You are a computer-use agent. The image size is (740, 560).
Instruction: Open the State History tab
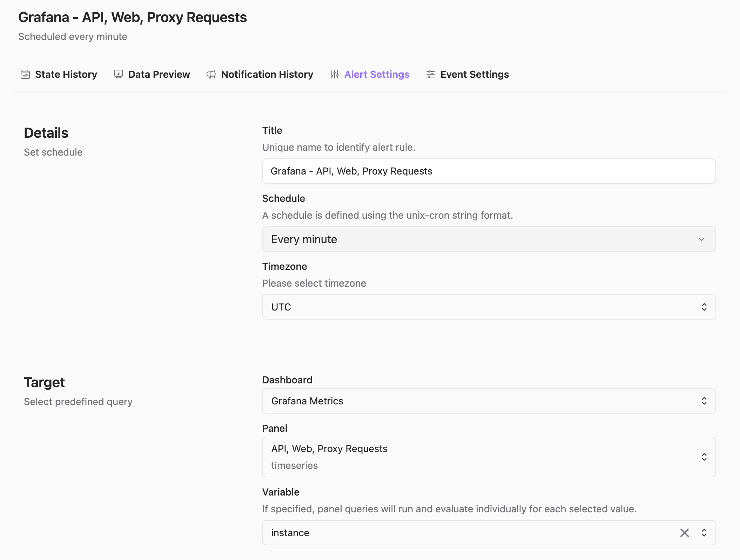[x=59, y=74]
